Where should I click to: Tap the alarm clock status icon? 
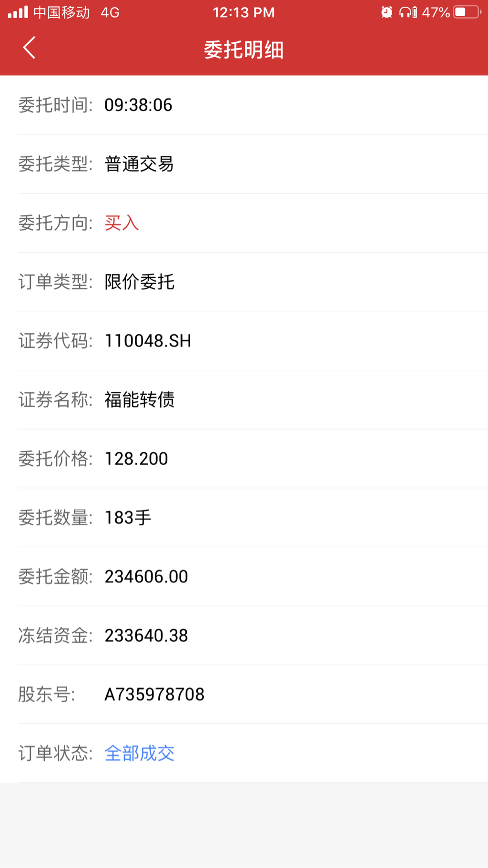(x=386, y=12)
